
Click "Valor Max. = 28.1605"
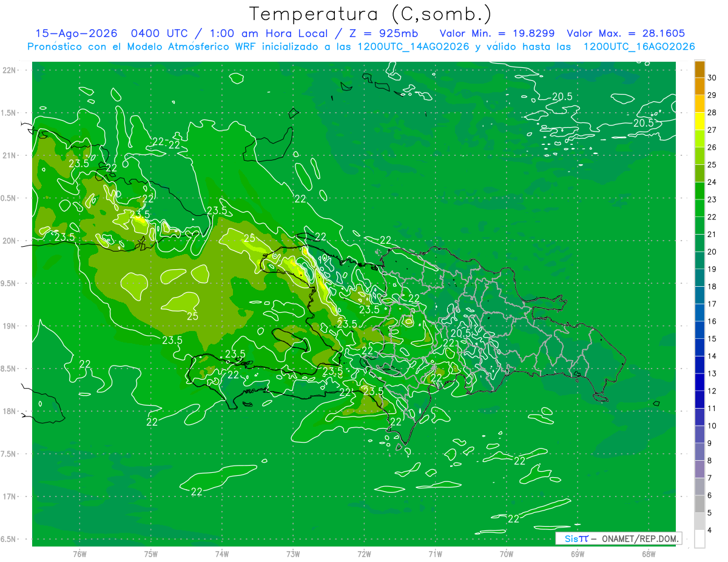(x=626, y=33)
